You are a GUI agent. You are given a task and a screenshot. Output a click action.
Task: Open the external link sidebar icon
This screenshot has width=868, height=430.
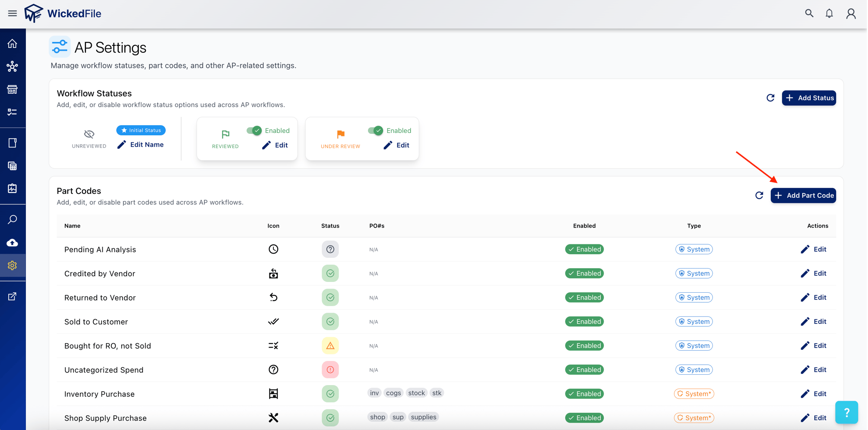pyautogui.click(x=13, y=297)
